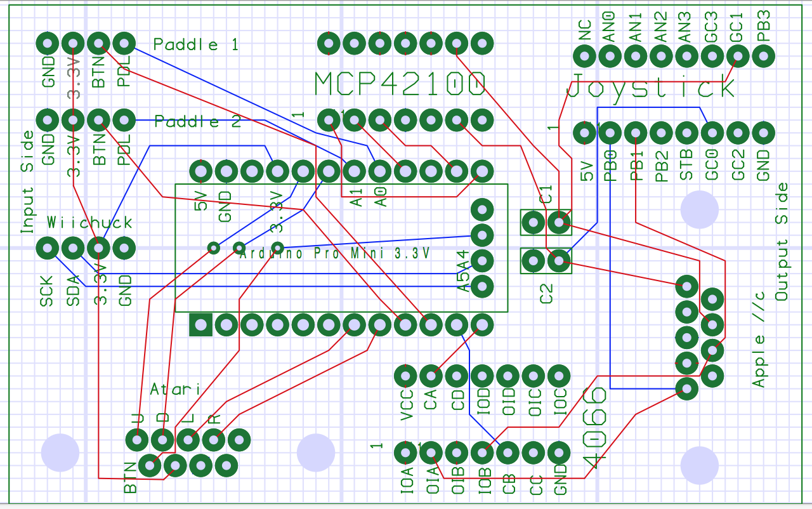Click the Joystick header label
The image size is (812, 509).
click(652, 88)
